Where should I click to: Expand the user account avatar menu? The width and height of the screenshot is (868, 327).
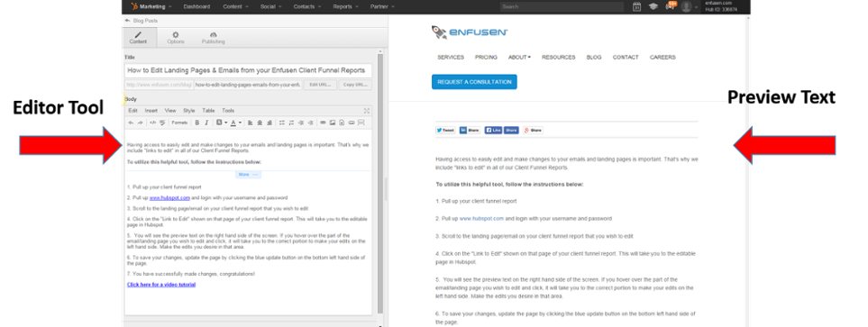pyautogui.click(x=689, y=6)
